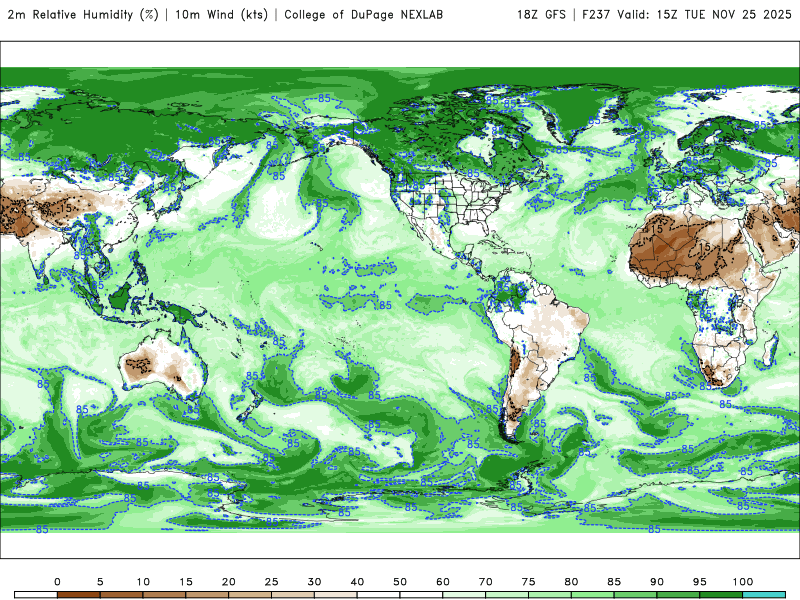The height and width of the screenshot is (600, 800).
Task: Click the legend label '15' in the color scale
Action: click(x=186, y=582)
